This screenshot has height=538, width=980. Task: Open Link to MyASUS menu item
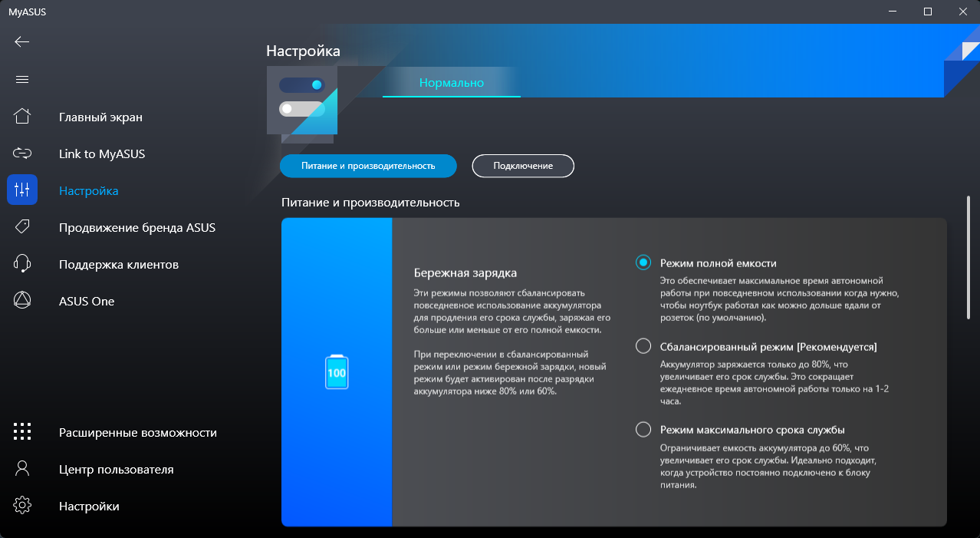coord(102,154)
